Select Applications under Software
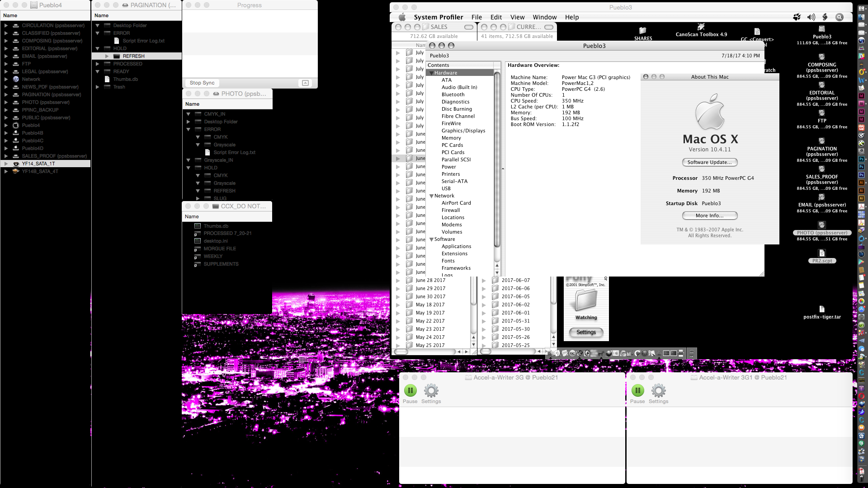Screen dimensions: 868x488 (456, 246)
